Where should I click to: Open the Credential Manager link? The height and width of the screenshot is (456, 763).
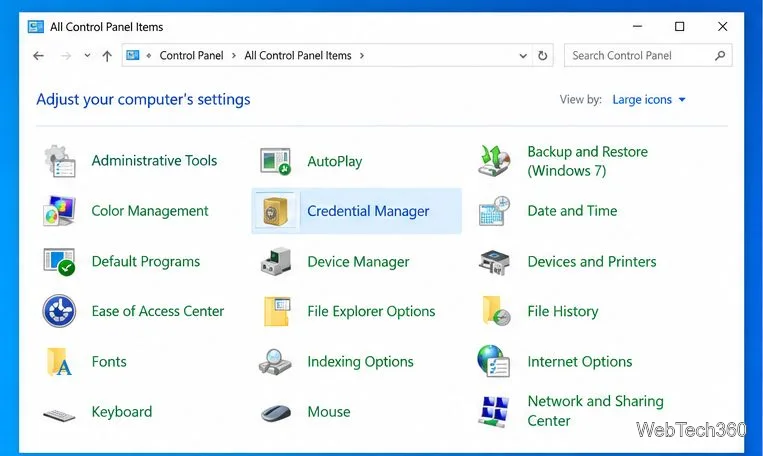point(368,211)
